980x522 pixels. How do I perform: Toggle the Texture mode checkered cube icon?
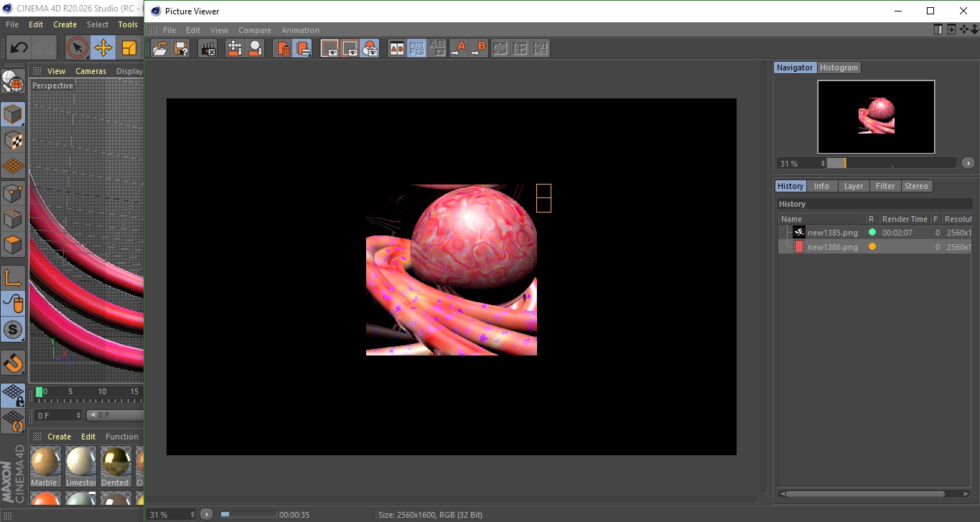tap(13, 140)
